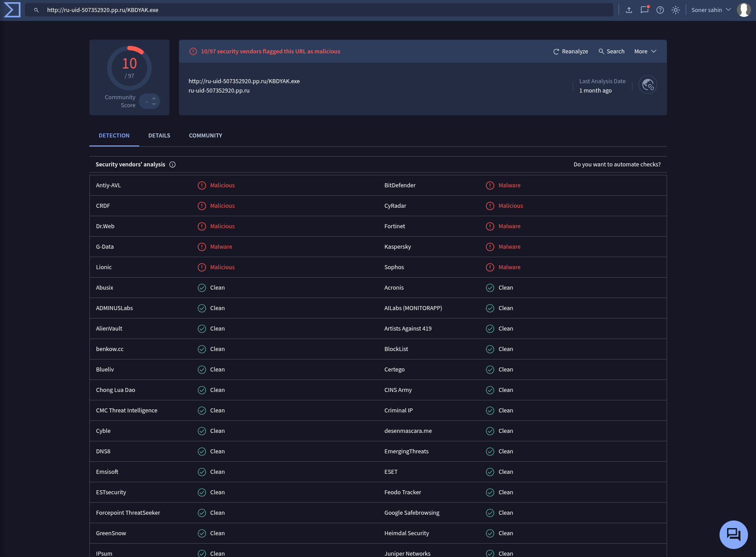Click 'Do you want to automate checks?' link

tap(617, 164)
